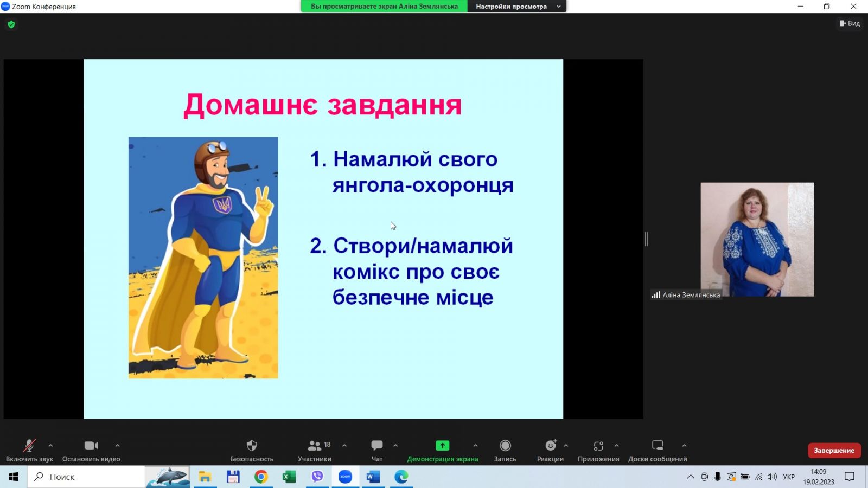868x488 pixels.
Task: Click the Meet Now camera icon in system tray
Action: click(x=704, y=477)
